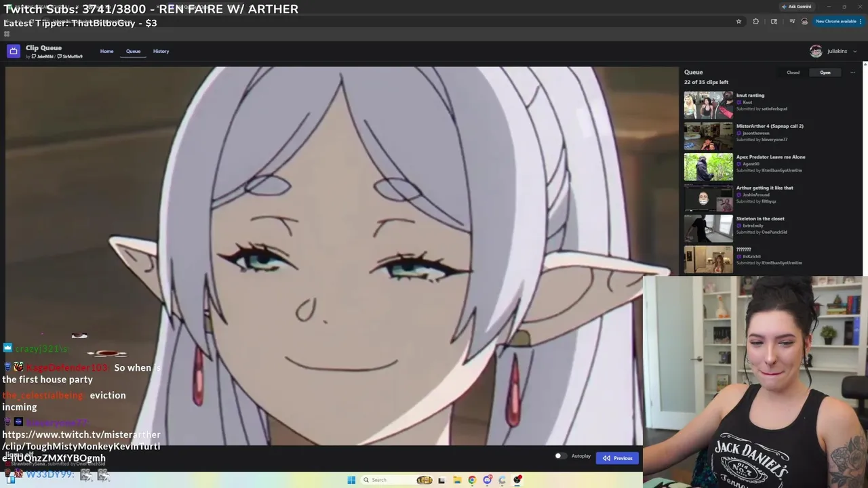Click the Previous clip button
Viewport: 868px width, 488px height.
618,458
